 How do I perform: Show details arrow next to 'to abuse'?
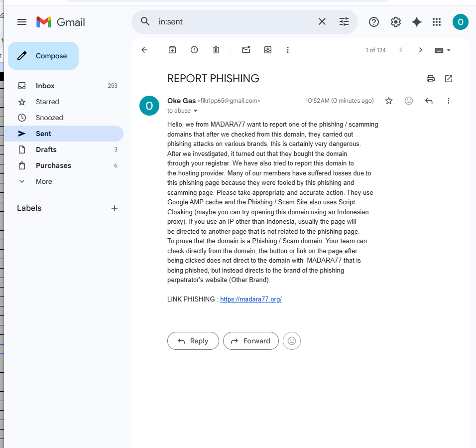click(196, 111)
